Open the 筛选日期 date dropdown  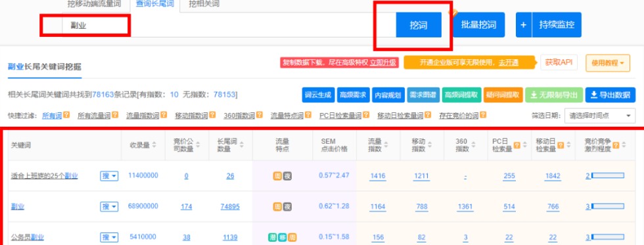tap(599, 116)
